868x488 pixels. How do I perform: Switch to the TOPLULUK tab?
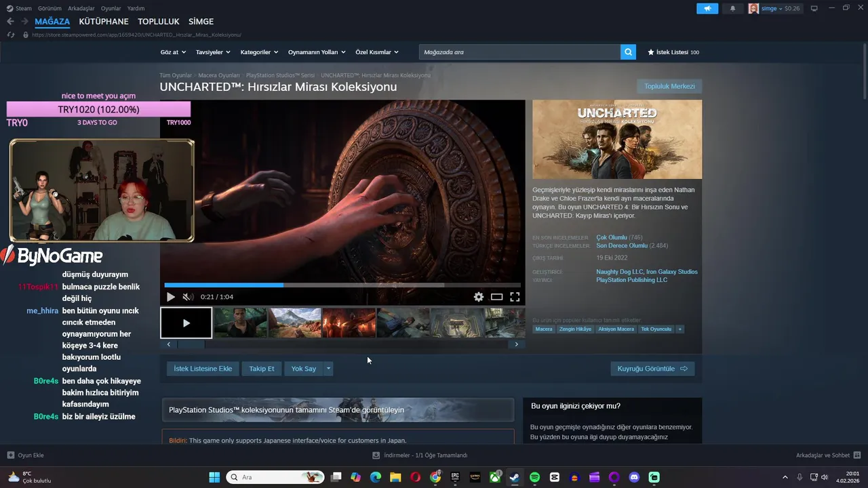[x=159, y=22]
